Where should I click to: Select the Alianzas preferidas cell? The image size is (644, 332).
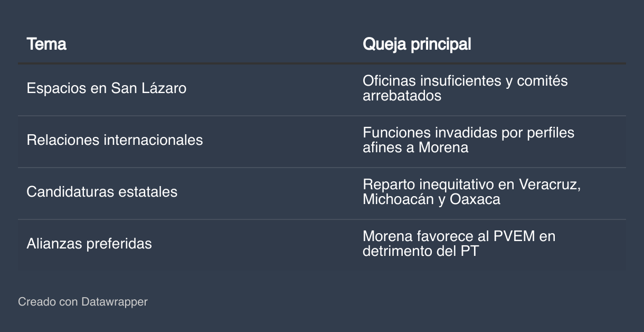point(89,244)
